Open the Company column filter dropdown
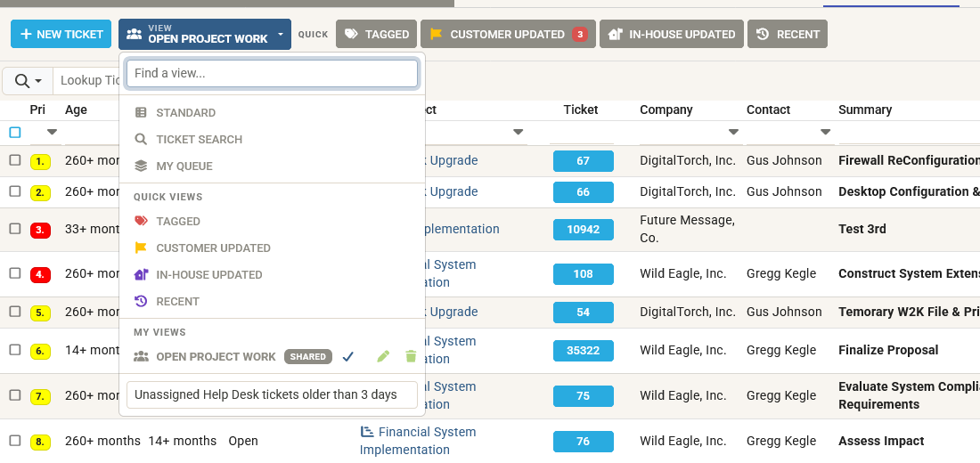Viewport: 980px width, 463px height. (734, 132)
